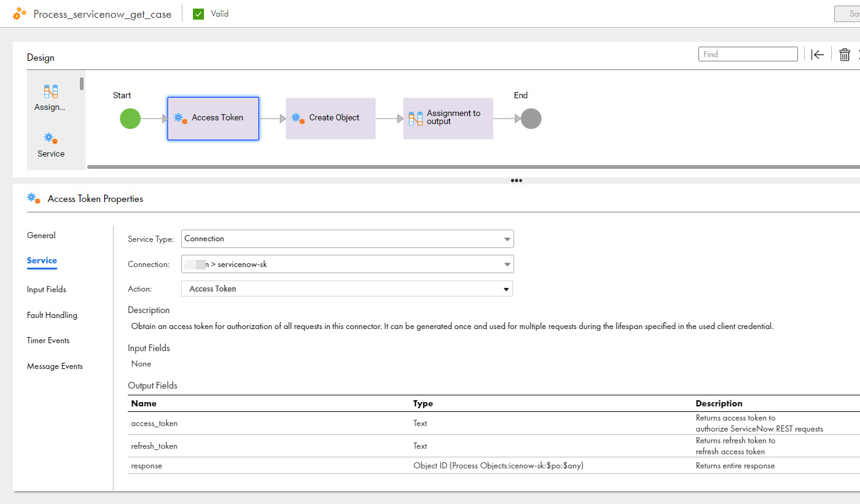
Task: Click the green Start node
Action: click(130, 118)
